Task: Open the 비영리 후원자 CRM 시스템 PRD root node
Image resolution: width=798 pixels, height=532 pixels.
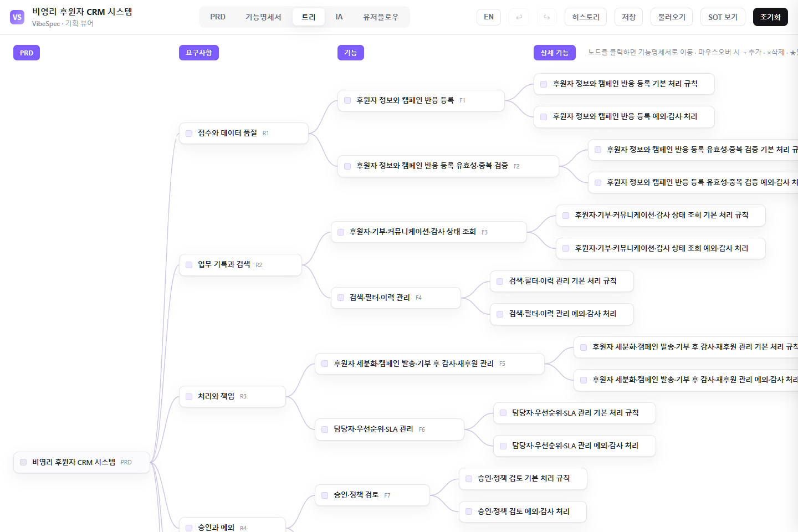Action: pyautogui.click(x=81, y=462)
